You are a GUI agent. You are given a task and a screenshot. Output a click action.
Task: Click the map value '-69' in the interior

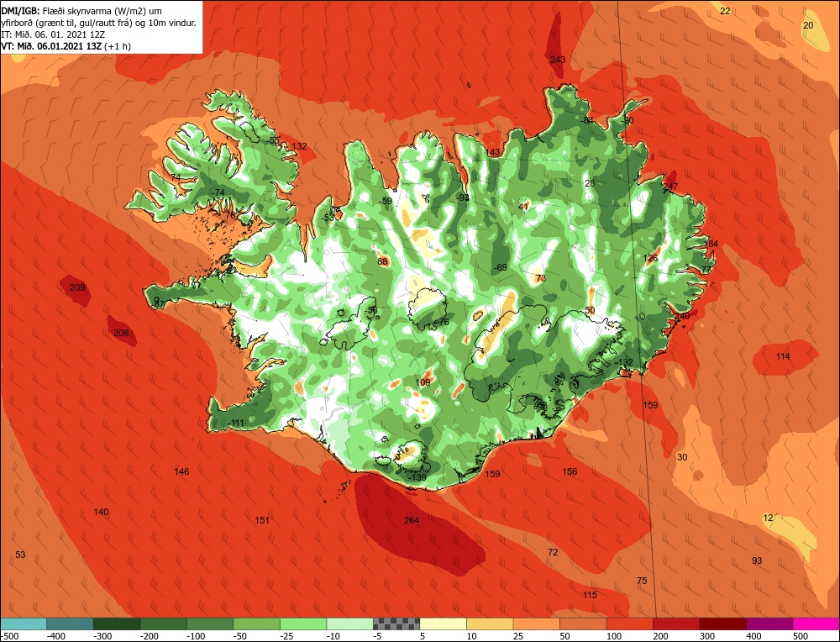click(500, 267)
